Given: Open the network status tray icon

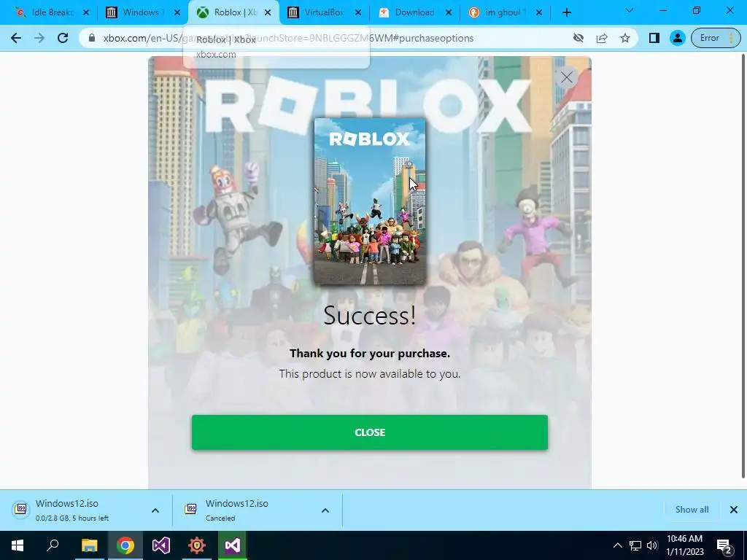Looking at the screenshot, I should coord(635,545).
